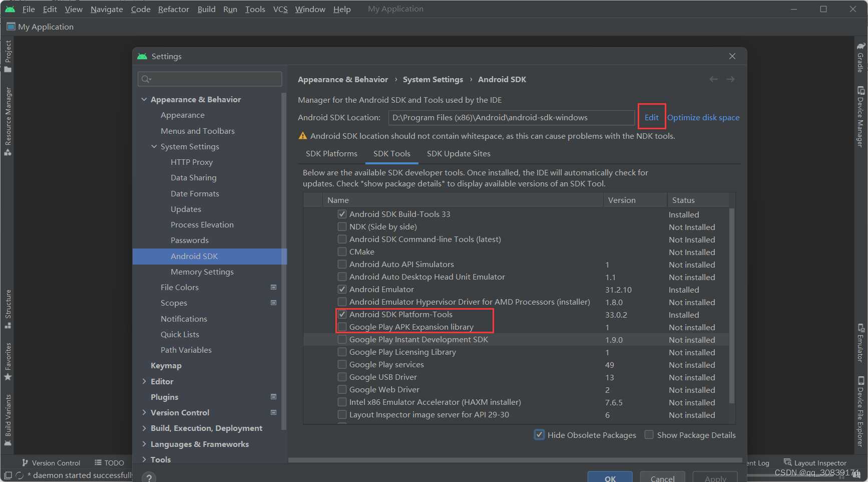Image resolution: width=868 pixels, height=482 pixels.
Task: Confirm settings with the OK button
Action: coord(610,477)
